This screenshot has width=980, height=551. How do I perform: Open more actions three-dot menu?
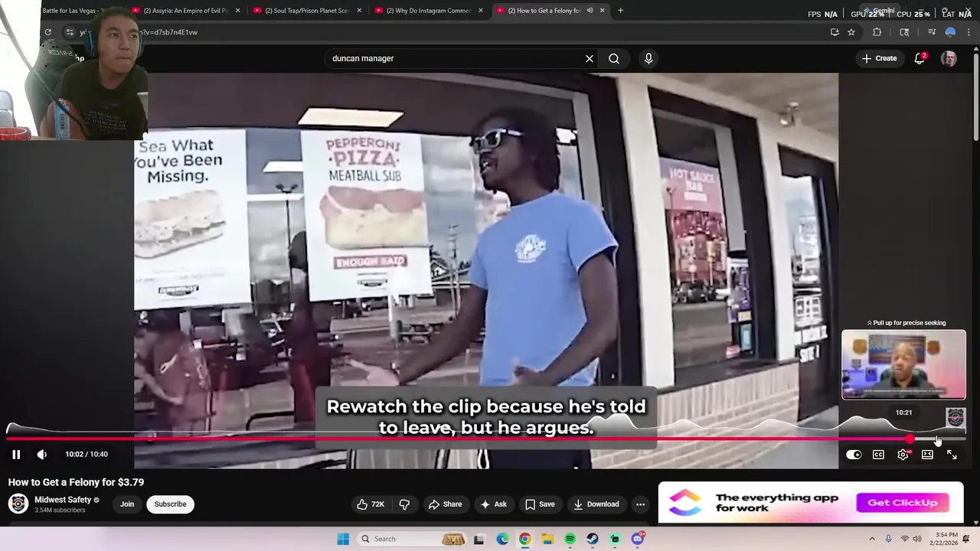(x=640, y=504)
